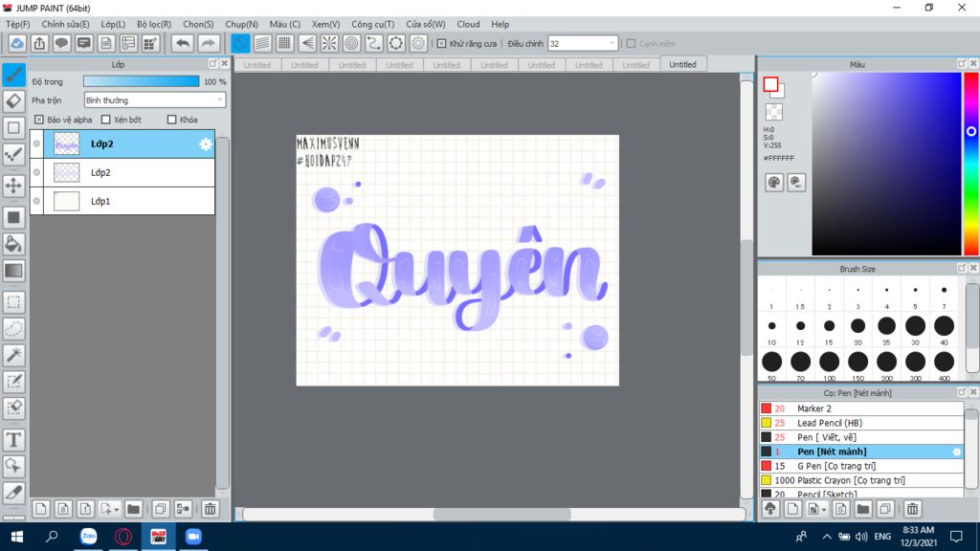Open the Công cụ(T) menu
Image resolution: width=980 pixels, height=551 pixels.
pos(372,24)
